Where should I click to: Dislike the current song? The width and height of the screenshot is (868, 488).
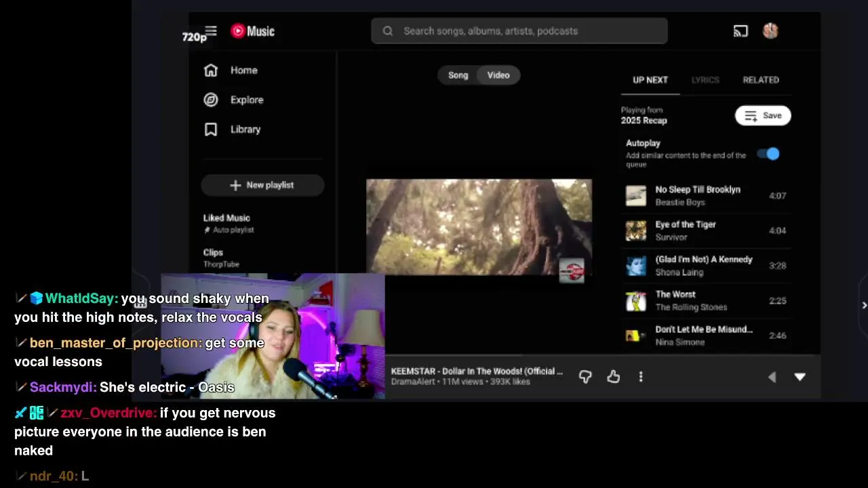point(585,377)
